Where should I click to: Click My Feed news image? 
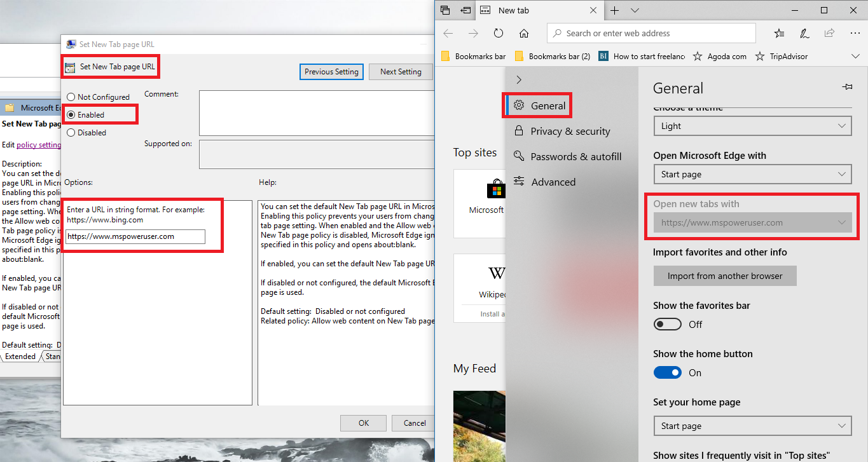click(479, 426)
